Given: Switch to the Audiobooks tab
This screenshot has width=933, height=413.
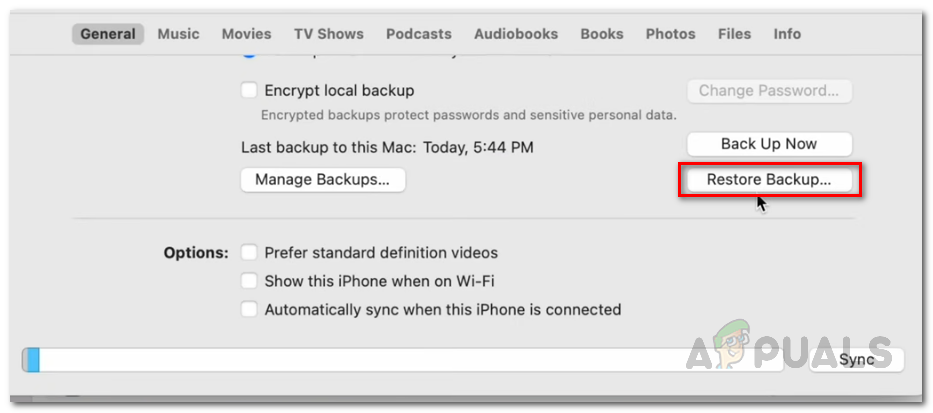Looking at the screenshot, I should [x=516, y=34].
